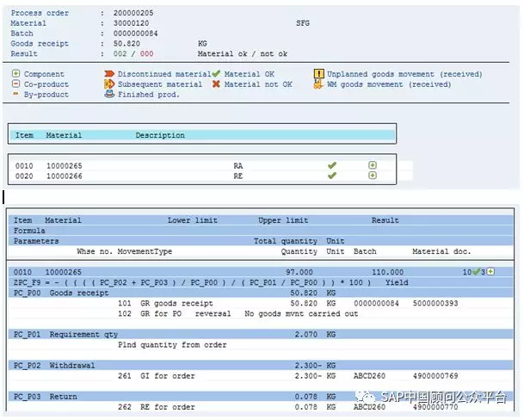Click the Co-product legend icon

pyautogui.click(x=16, y=84)
